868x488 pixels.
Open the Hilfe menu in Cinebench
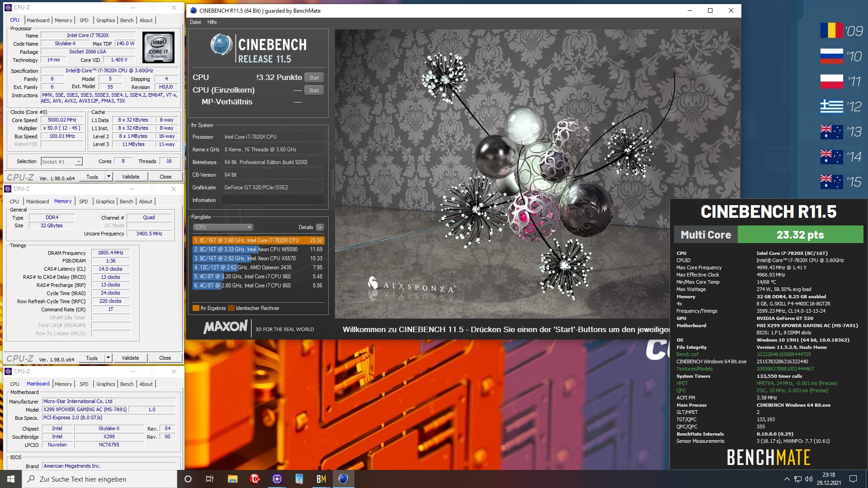(212, 22)
